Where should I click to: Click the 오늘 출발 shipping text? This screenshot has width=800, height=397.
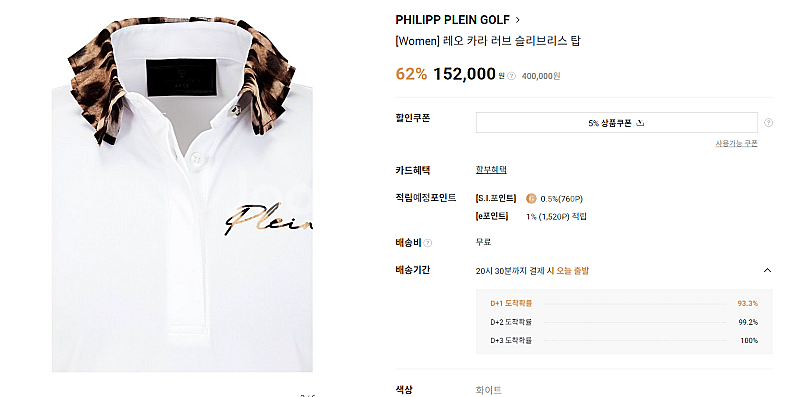click(x=572, y=271)
